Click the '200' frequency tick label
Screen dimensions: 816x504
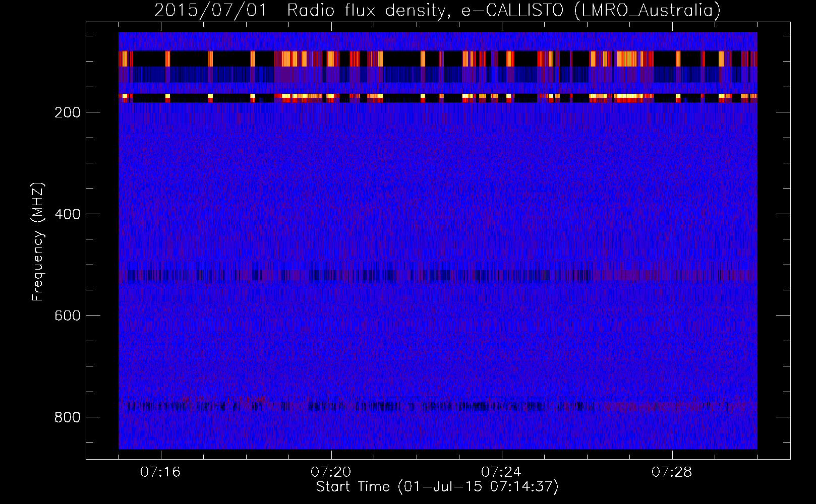pos(68,112)
